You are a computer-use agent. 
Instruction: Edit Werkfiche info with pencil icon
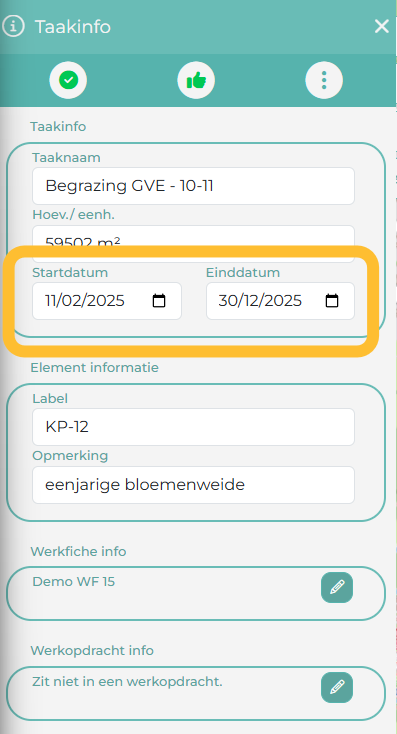tap(337, 587)
